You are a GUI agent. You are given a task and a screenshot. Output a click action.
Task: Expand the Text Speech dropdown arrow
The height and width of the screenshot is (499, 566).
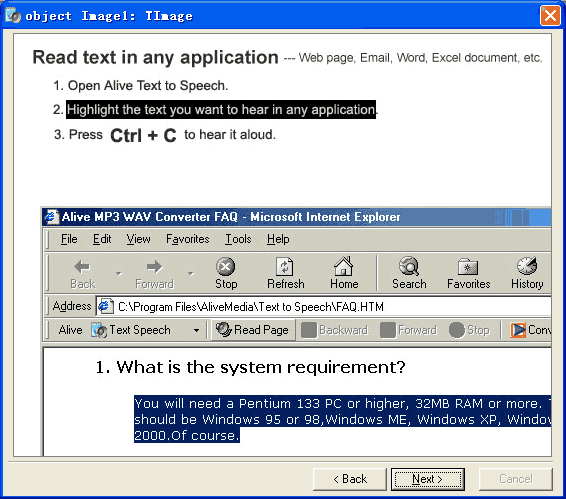[x=196, y=330]
